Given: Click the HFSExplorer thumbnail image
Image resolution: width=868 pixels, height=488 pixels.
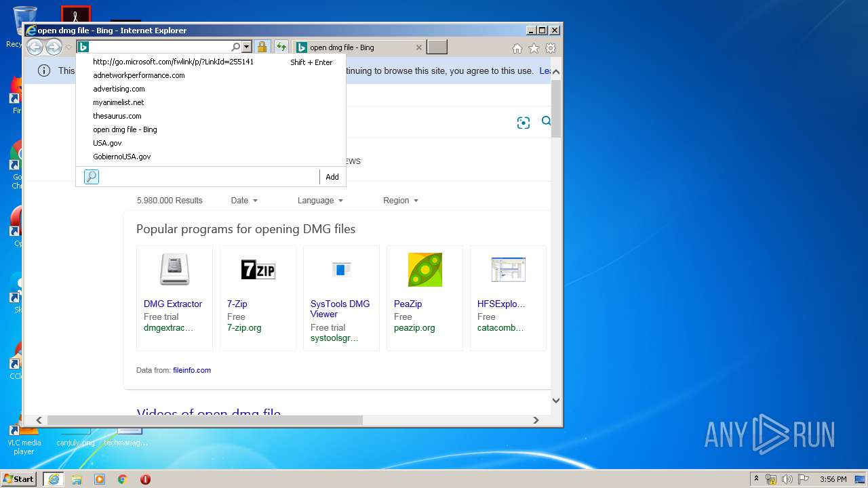Looking at the screenshot, I should (x=508, y=270).
